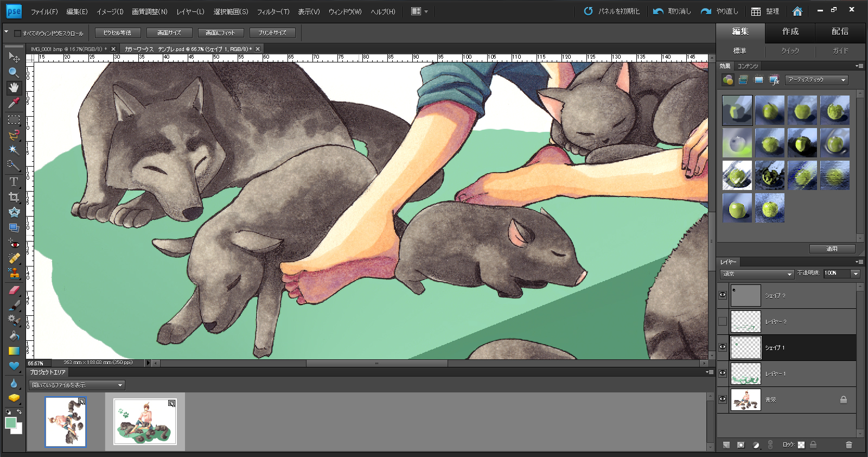Open the フィルター menu
This screenshot has width=868, height=457.
coord(273,11)
